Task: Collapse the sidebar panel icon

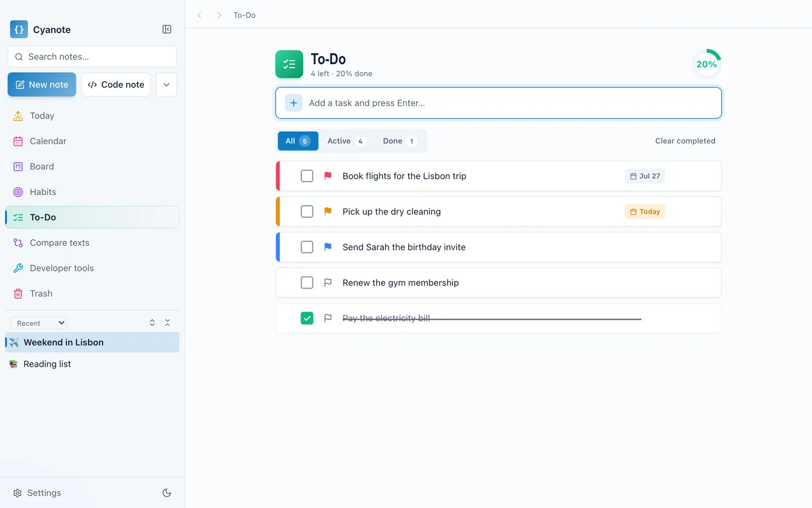Action: pos(167,29)
